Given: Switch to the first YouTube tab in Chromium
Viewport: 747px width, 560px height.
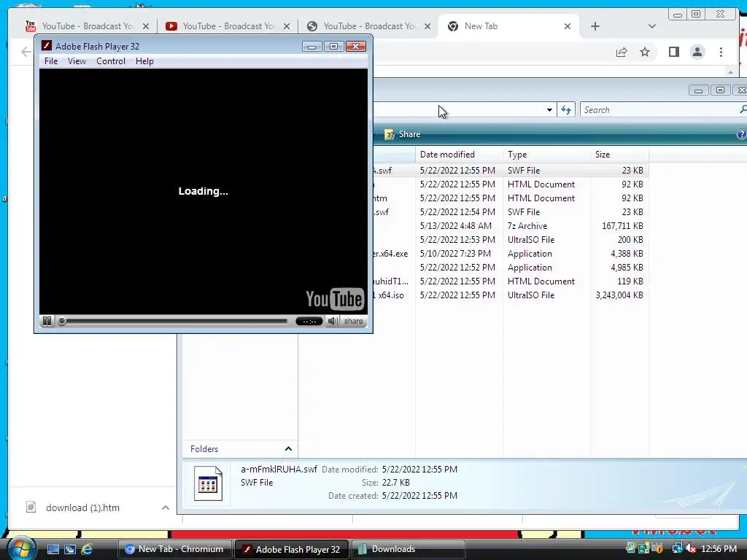Looking at the screenshot, I should click(x=88, y=26).
